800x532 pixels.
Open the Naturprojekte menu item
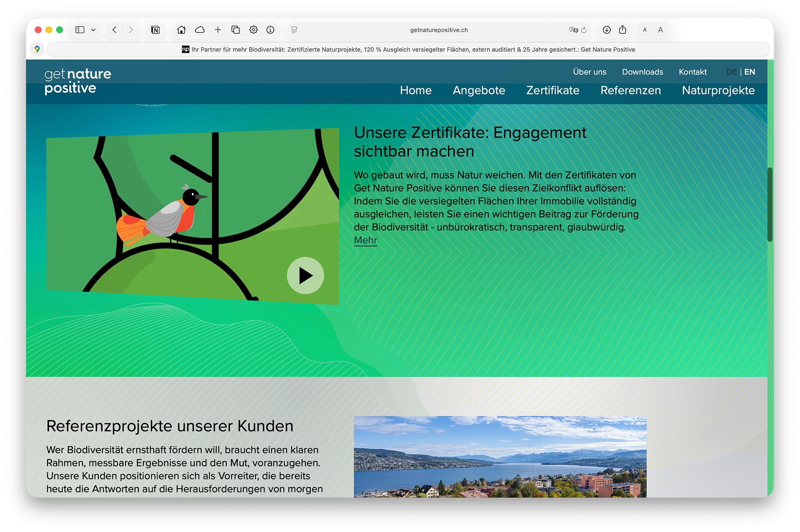[718, 90]
